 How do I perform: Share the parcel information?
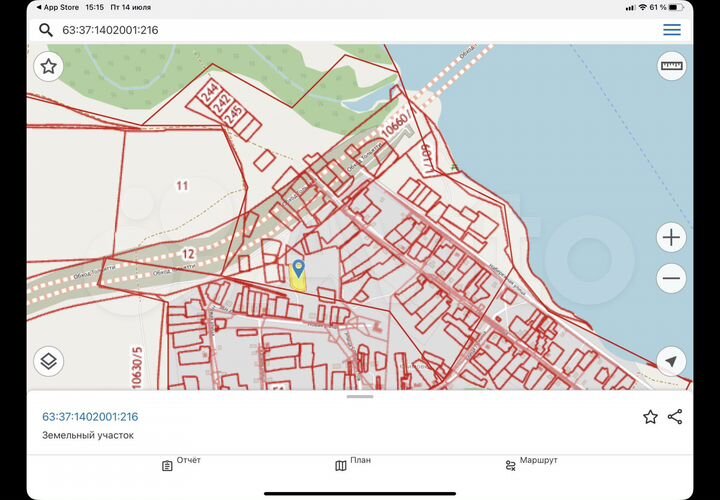675,417
